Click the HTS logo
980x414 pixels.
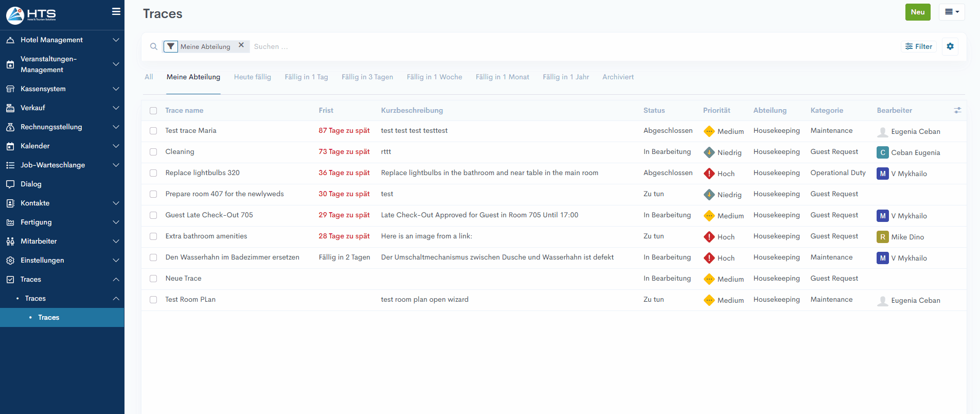tap(31, 15)
